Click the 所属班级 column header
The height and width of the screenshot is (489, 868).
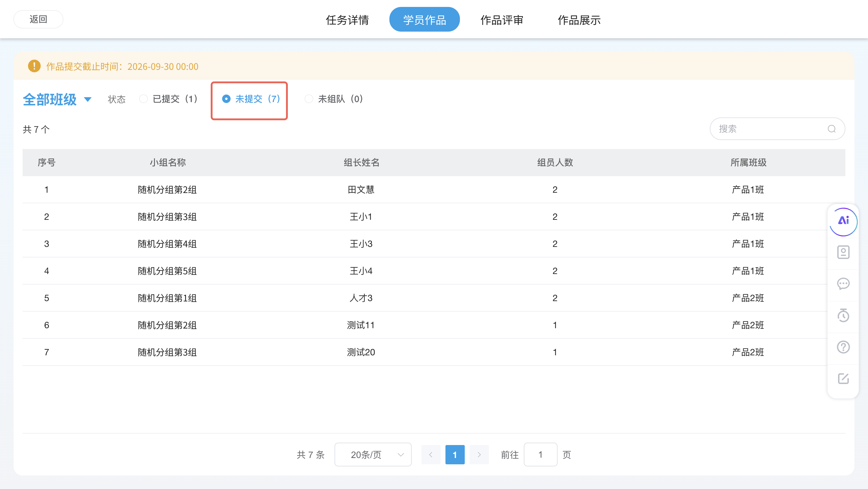[748, 163]
